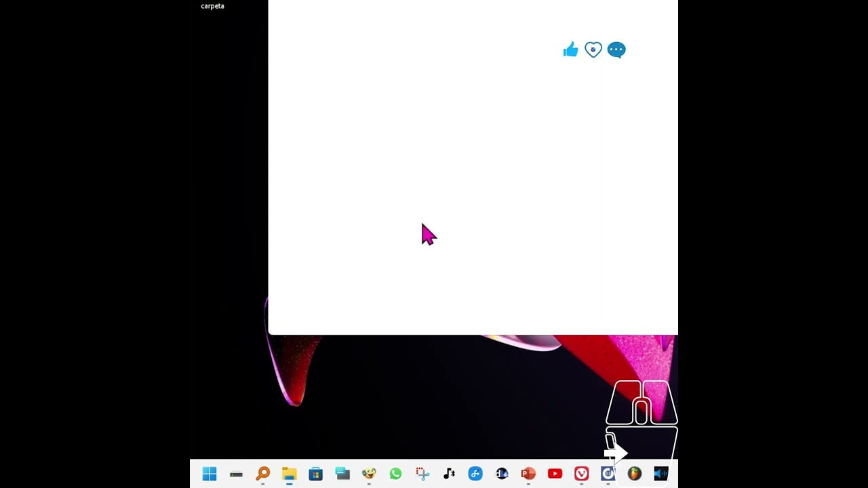868x488 pixels.
Task: Open the Windows Start menu
Action: (210, 474)
